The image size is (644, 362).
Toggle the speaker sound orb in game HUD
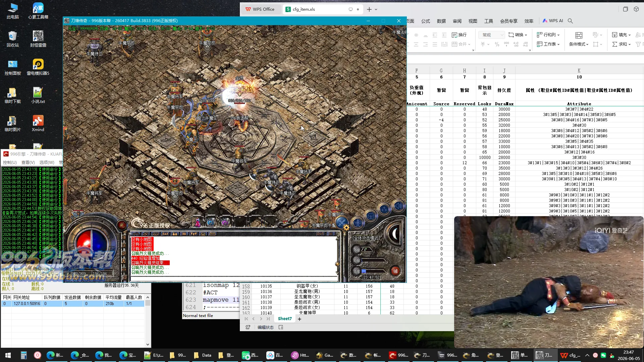(x=398, y=206)
